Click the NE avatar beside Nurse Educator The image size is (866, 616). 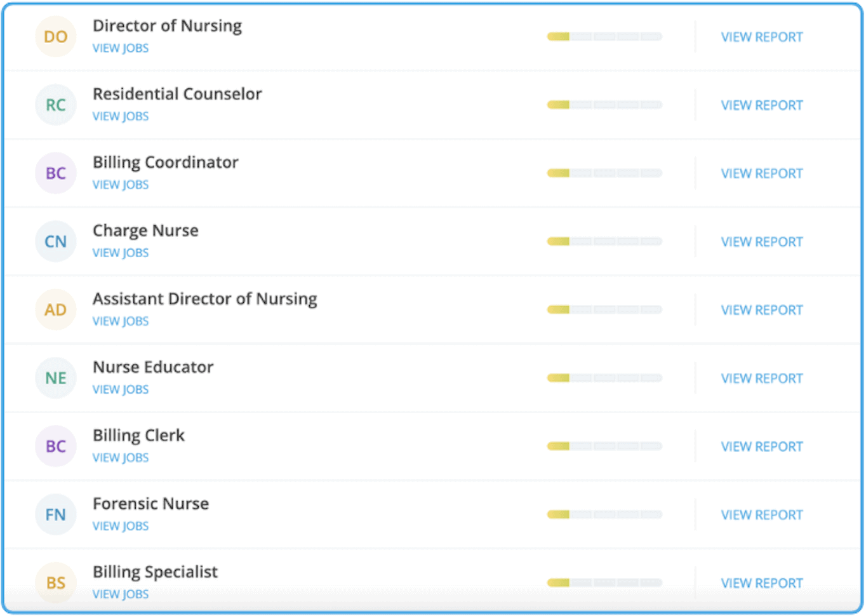click(56, 378)
